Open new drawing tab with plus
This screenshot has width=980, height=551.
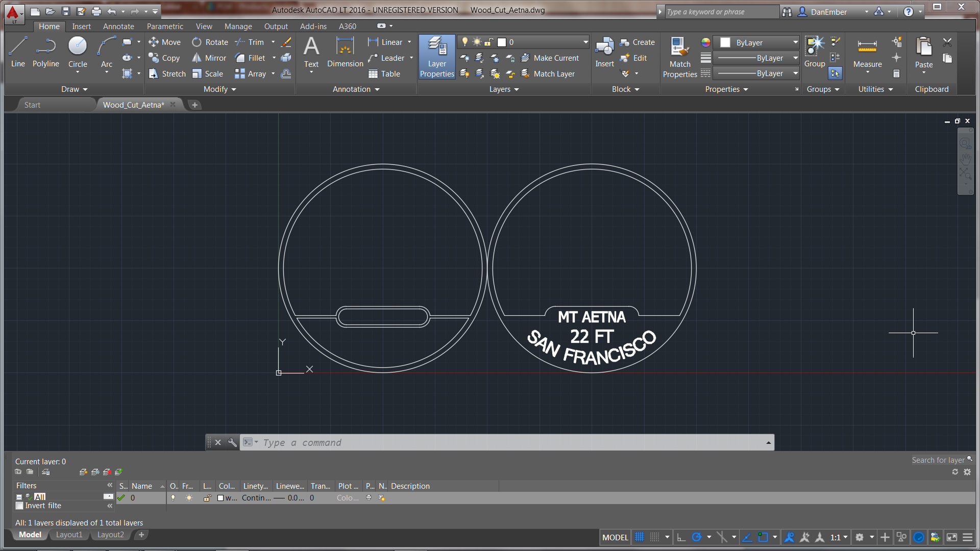click(x=194, y=105)
